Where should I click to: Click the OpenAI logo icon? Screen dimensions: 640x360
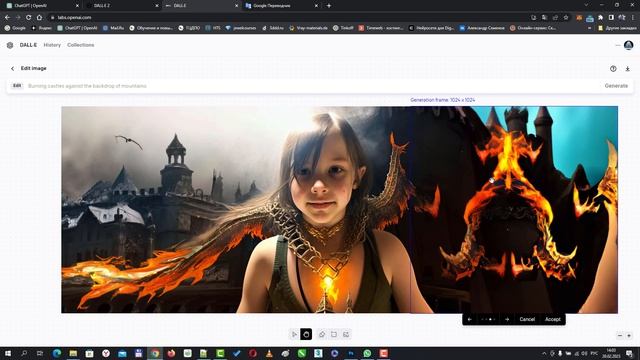point(10,45)
